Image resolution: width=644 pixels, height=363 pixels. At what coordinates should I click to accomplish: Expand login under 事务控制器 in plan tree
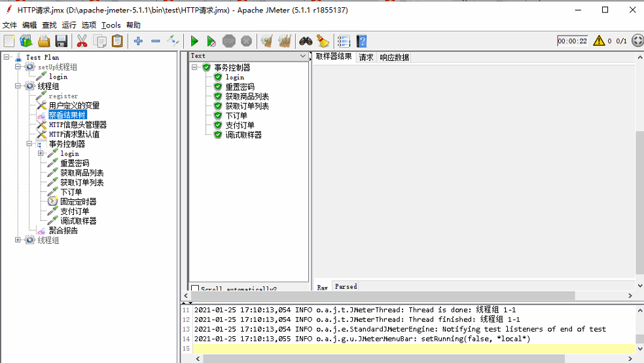pyautogui.click(x=41, y=153)
